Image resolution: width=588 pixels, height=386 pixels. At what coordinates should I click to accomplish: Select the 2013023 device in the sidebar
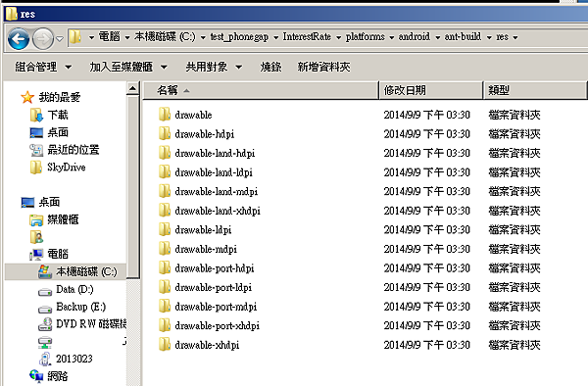click(x=73, y=359)
